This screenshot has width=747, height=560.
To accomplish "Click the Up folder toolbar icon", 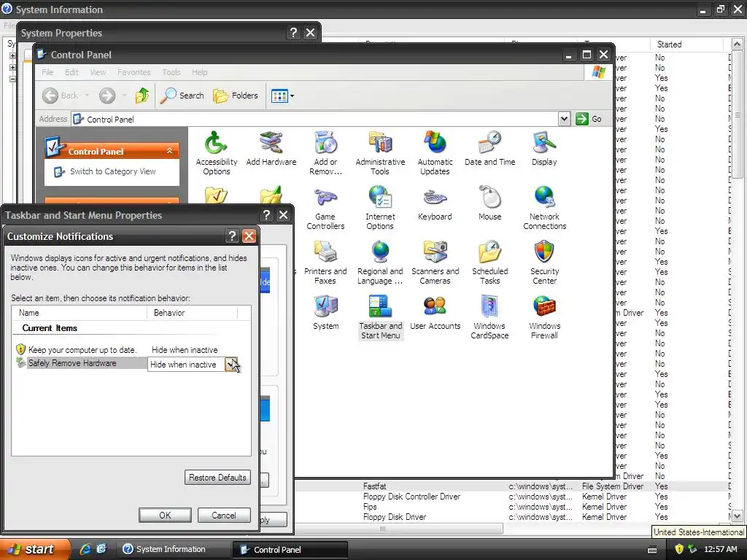I will point(142,96).
